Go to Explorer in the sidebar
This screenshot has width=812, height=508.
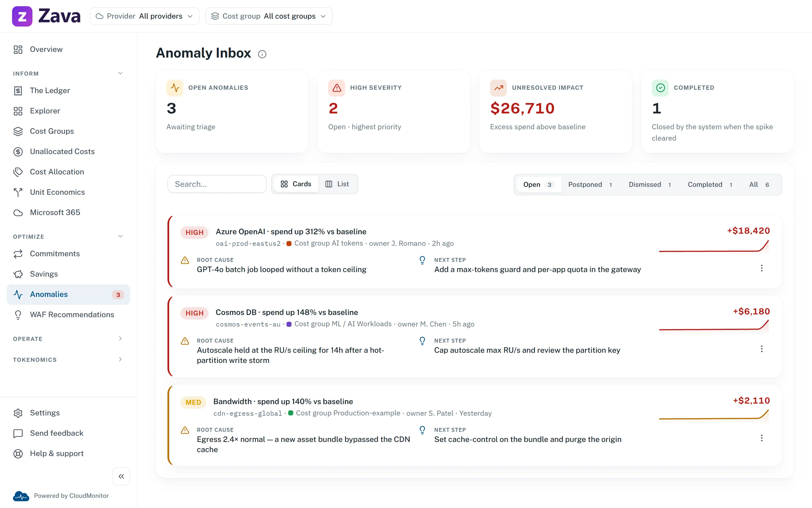[x=69, y=111]
